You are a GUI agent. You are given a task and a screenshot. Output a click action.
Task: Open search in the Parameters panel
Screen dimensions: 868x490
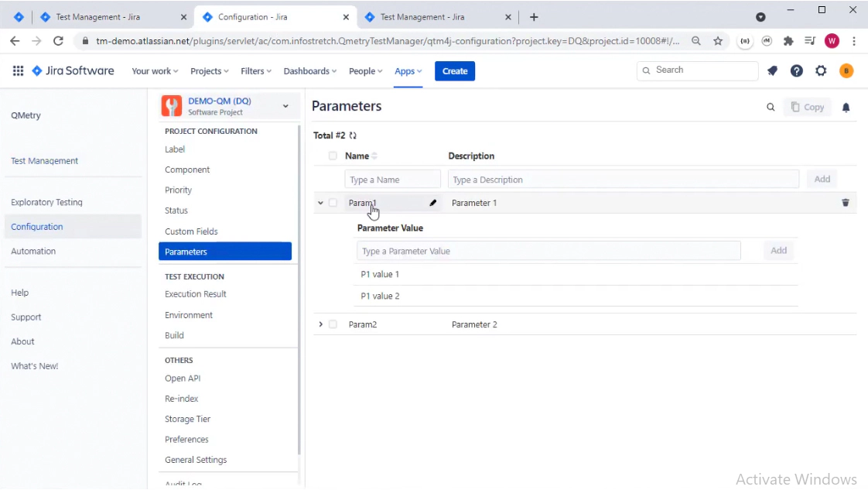pyautogui.click(x=770, y=107)
